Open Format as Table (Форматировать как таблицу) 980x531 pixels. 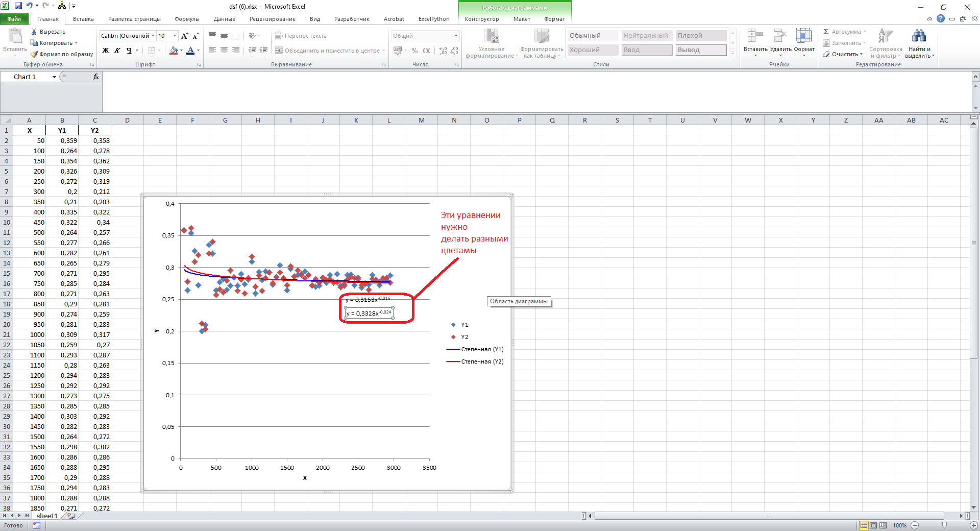[542, 43]
